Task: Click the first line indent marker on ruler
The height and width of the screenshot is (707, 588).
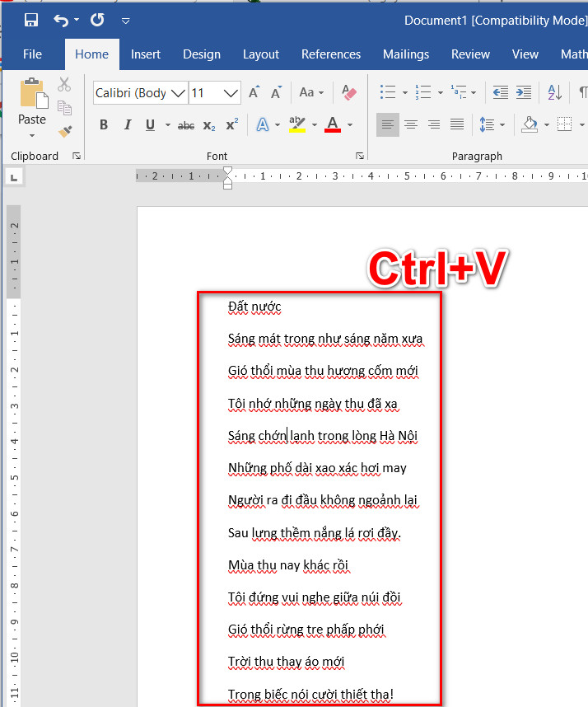Action: tap(227, 171)
